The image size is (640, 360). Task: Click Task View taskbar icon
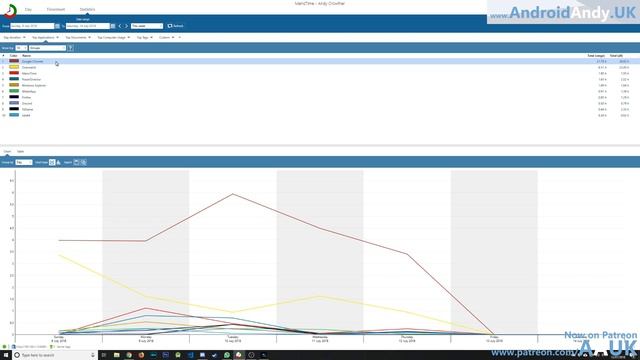coord(104,355)
